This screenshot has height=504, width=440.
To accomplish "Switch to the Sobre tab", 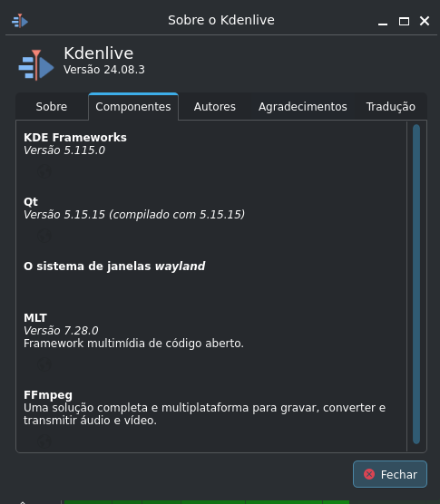I will pyautogui.click(x=52, y=107).
